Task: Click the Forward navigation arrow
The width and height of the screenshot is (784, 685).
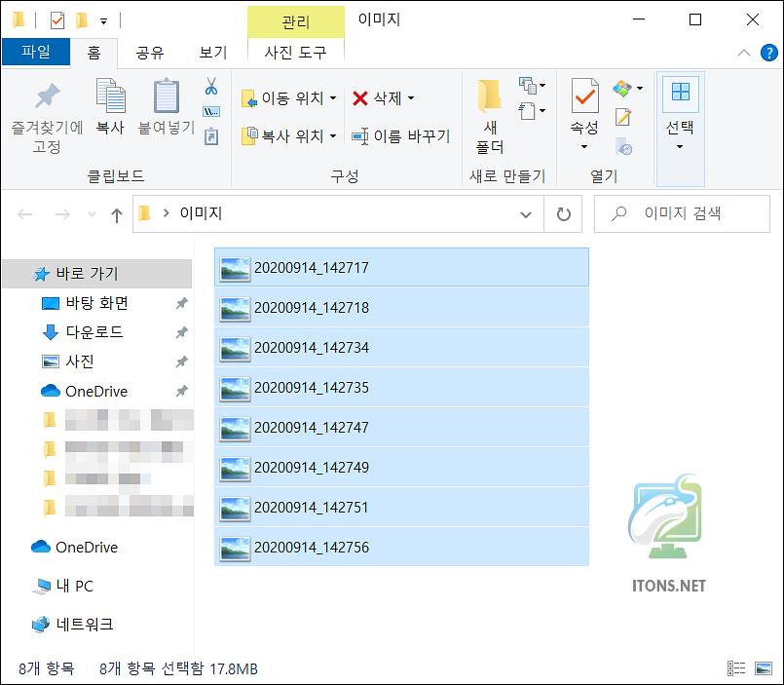Action: pos(62,214)
